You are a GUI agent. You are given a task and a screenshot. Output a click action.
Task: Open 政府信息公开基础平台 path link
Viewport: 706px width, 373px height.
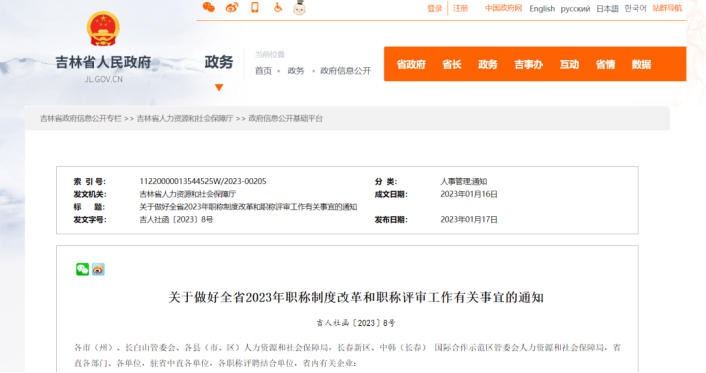285,118
